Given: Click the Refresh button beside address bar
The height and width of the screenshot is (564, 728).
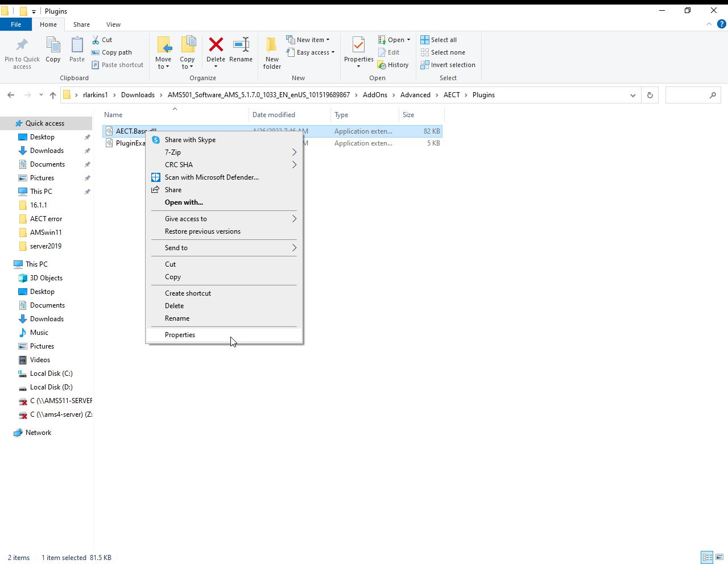Looking at the screenshot, I should click(x=650, y=95).
